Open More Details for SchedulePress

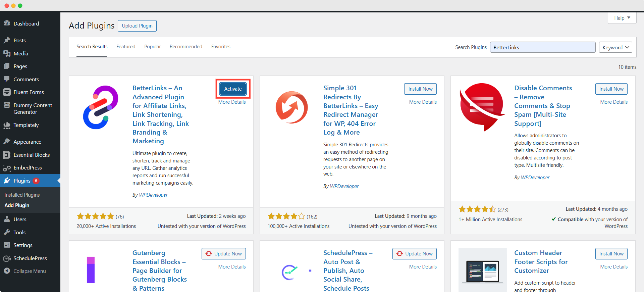point(423,267)
